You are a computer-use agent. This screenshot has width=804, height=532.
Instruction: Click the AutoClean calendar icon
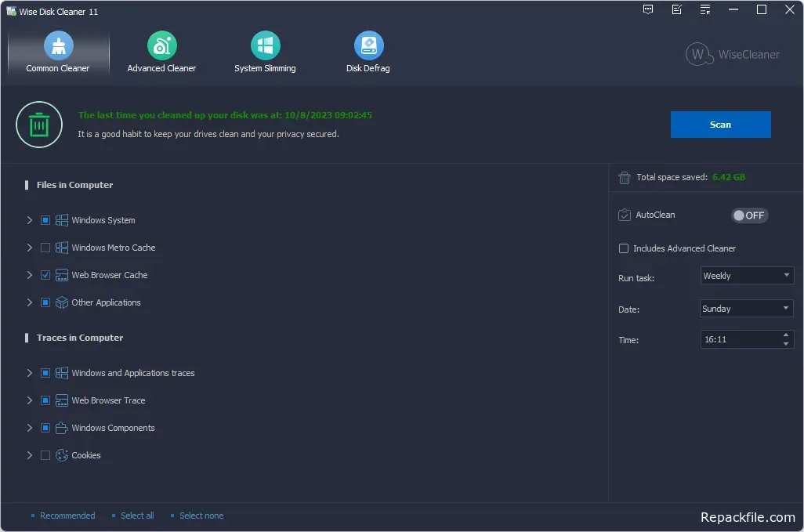pos(624,215)
